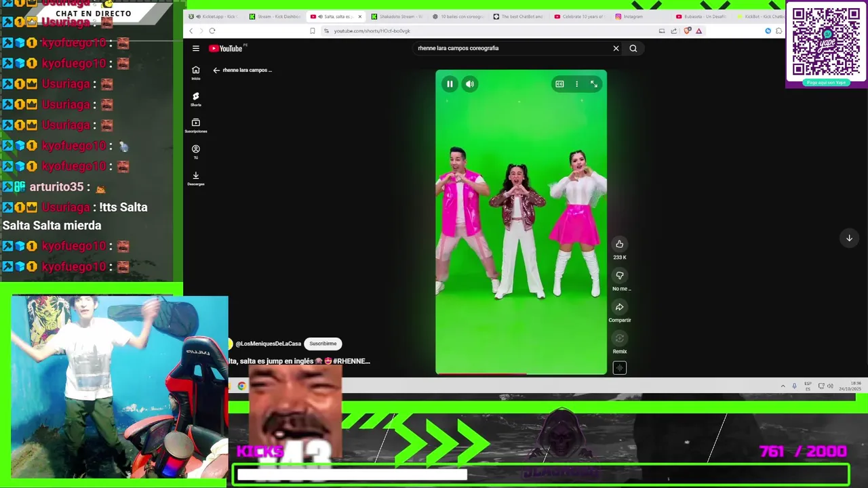Open Shorts from the YouTube sidebar
This screenshot has width=868, height=488.
point(195,99)
